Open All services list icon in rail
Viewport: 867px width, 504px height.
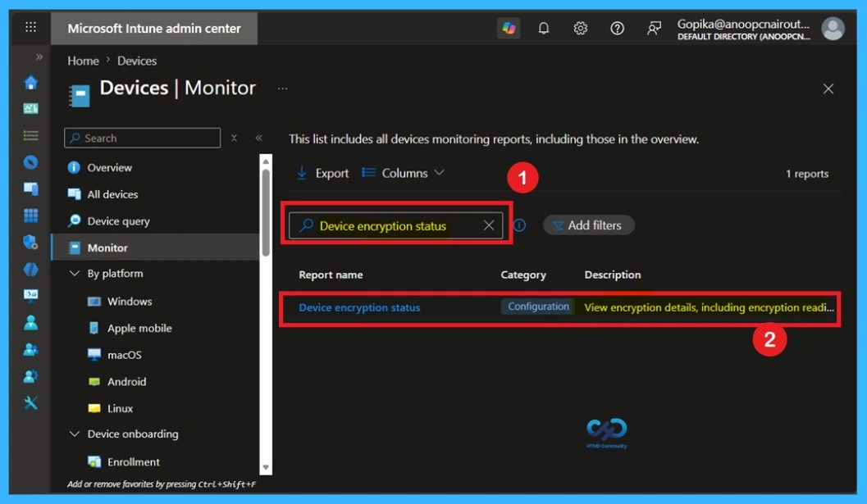point(31,135)
